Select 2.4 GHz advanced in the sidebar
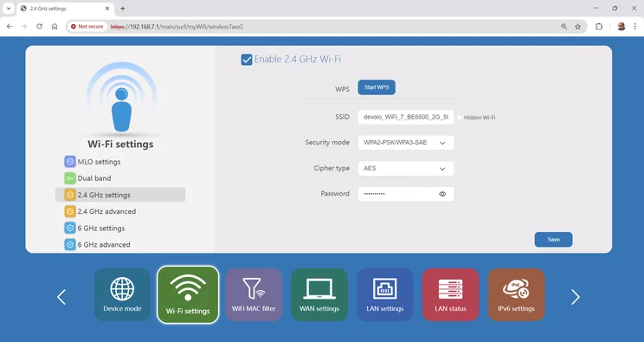The width and height of the screenshot is (644, 342). tap(120, 211)
